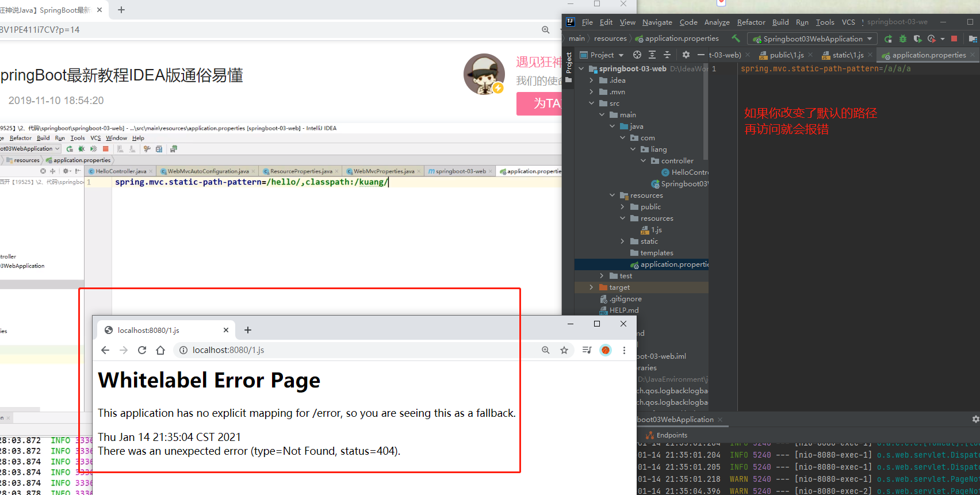Click the resources breadcrumb in the navigation bar
Screen dimensions: 980x495
[610, 39]
